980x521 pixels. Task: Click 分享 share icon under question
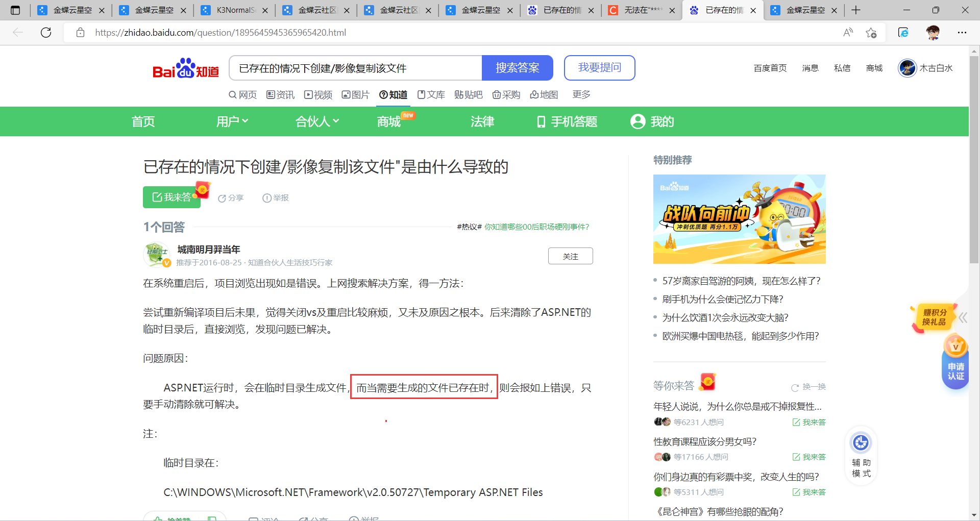(x=231, y=198)
